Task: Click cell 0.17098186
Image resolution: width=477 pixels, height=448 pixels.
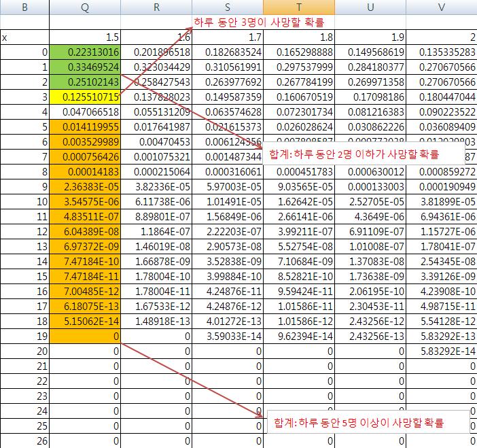Action: (370, 97)
